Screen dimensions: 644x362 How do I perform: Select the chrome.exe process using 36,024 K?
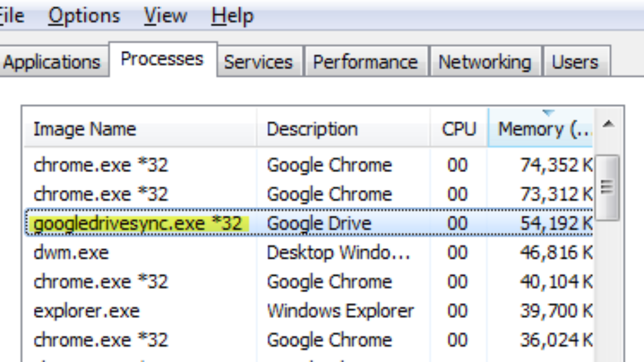point(100,340)
